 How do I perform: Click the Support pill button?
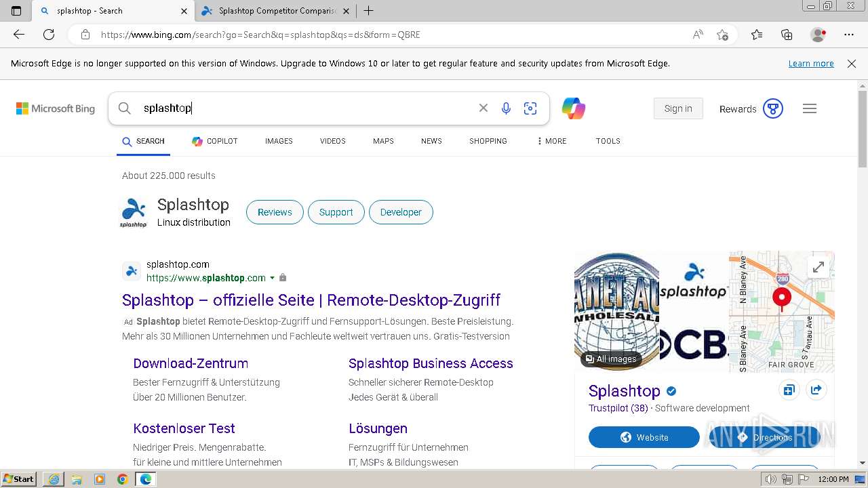[336, 212]
